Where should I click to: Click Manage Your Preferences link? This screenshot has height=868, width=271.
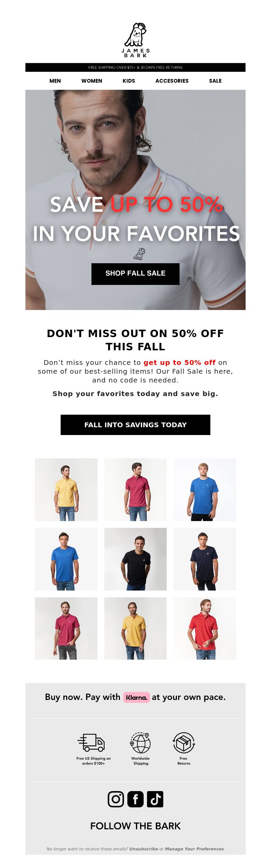click(x=194, y=849)
